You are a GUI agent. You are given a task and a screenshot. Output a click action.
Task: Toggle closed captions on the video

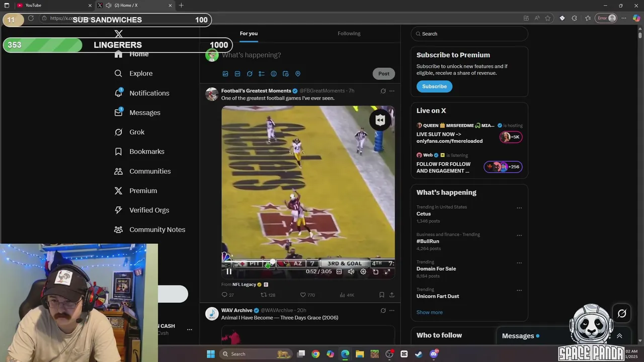[339, 271]
